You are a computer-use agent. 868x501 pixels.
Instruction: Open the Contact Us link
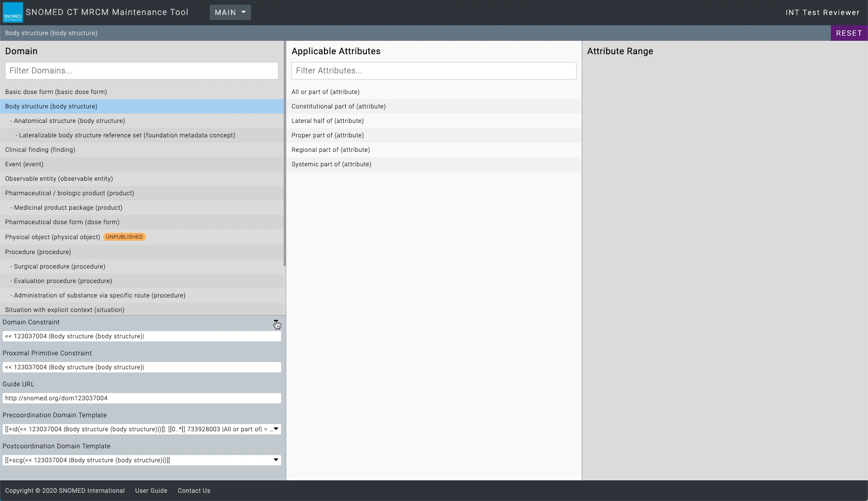[x=194, y=491]
